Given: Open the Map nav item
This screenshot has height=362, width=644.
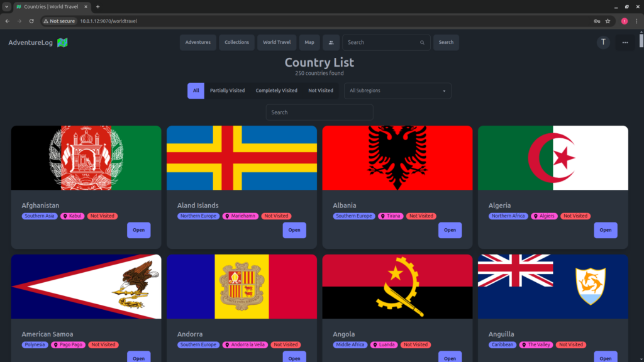Looking at the screenshot, I should [309, 42].
